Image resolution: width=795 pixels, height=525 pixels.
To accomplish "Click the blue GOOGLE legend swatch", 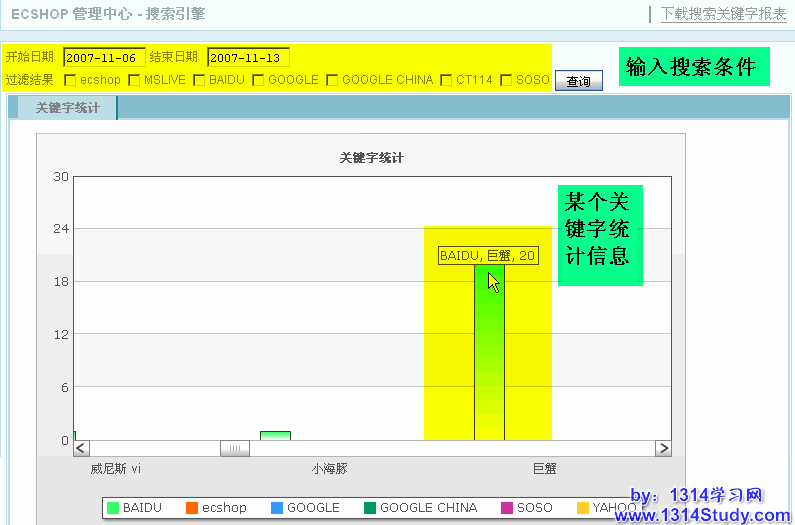I will tap(277, 508).
